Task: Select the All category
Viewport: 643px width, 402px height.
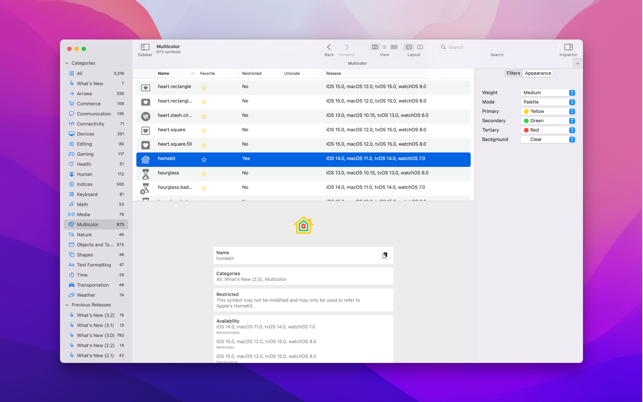Action: (x=96, y=73)
